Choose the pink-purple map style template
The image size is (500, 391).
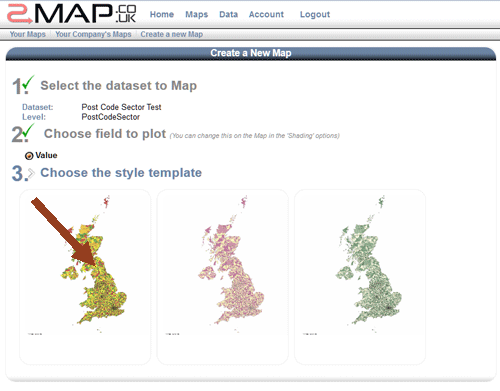point(223,277)
